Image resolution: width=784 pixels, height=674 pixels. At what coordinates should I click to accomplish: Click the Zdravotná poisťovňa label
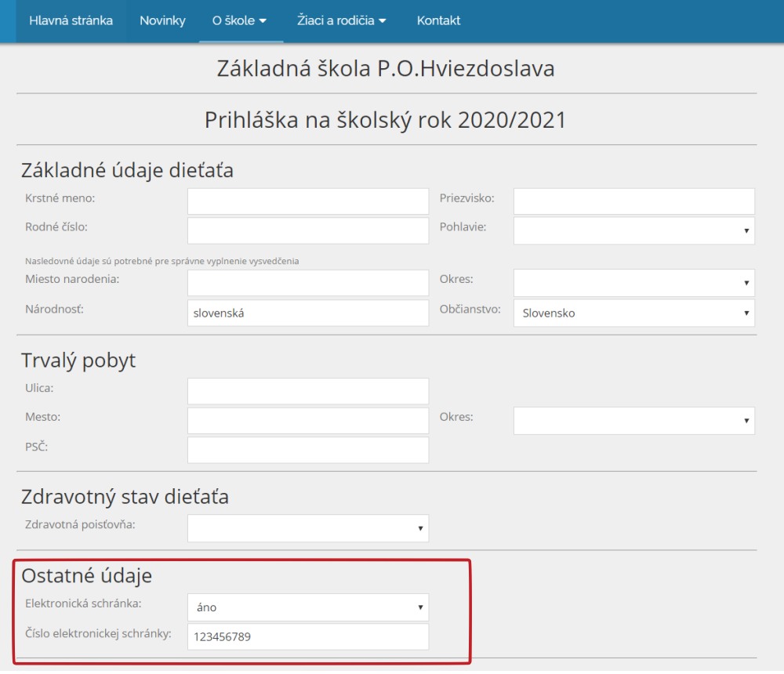click(80, 524)
